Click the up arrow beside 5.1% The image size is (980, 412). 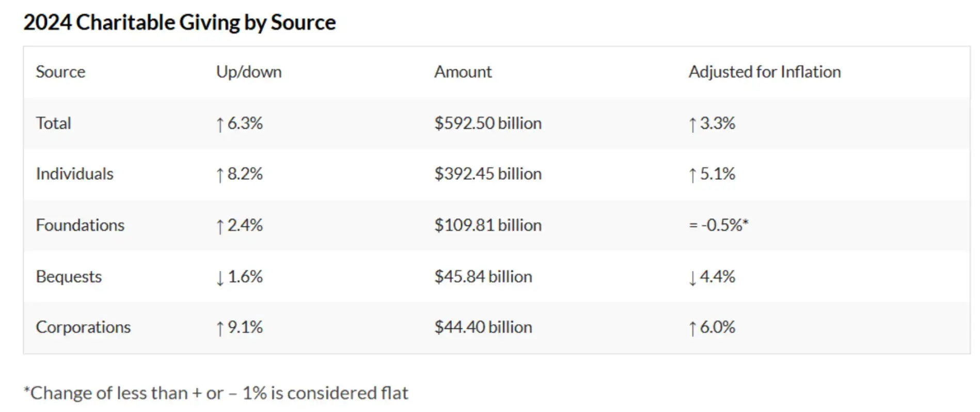point(692,175)
